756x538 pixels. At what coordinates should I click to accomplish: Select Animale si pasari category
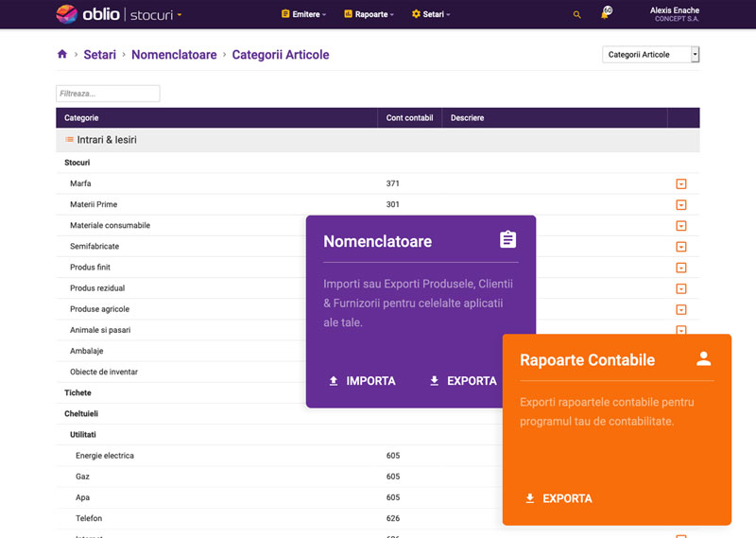pos(100,330)
